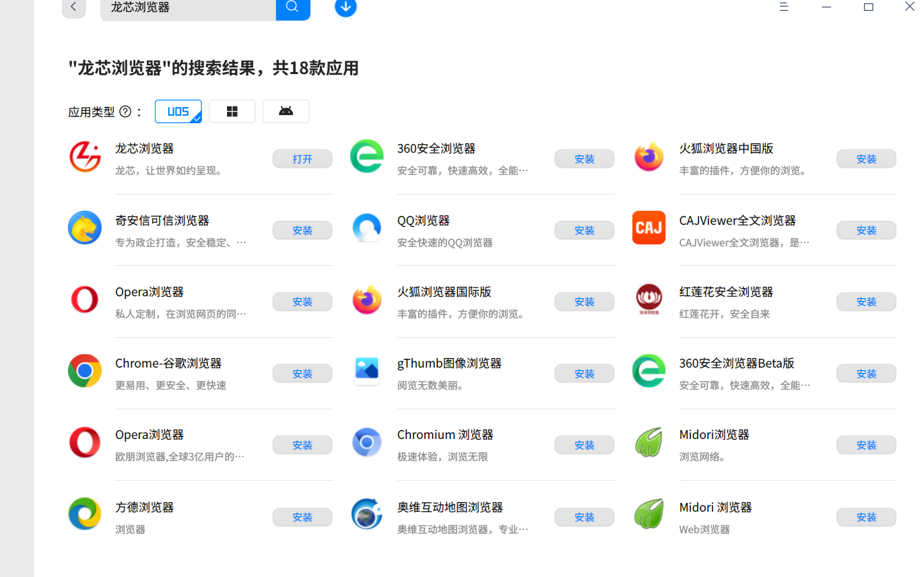924x577 pixels.
Task: Install Midori浏览器 described as 浏览网络
Action: pos(867,444)
